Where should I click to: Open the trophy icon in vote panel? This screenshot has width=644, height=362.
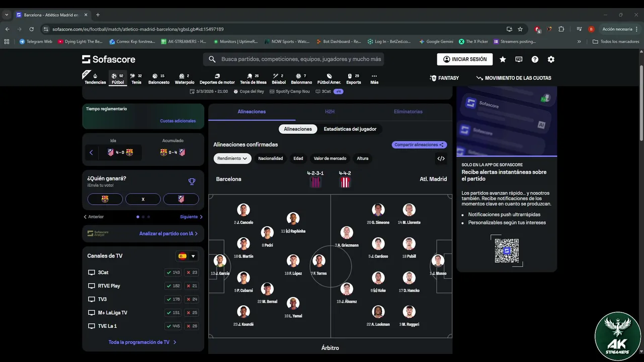click(192, 182)
